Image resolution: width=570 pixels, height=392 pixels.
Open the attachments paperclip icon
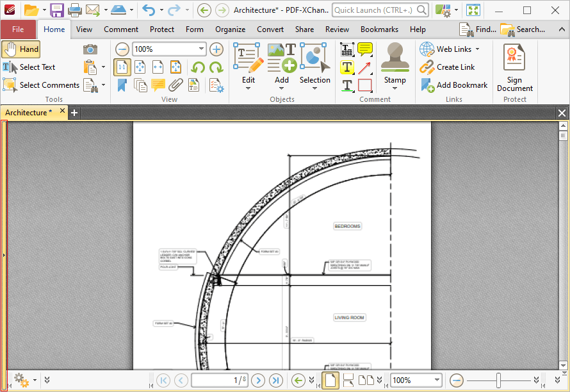(175, 85)
